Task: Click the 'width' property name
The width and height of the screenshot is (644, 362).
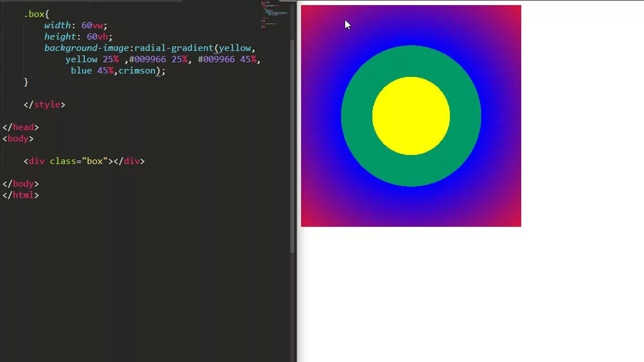Action: pos(57,25)
